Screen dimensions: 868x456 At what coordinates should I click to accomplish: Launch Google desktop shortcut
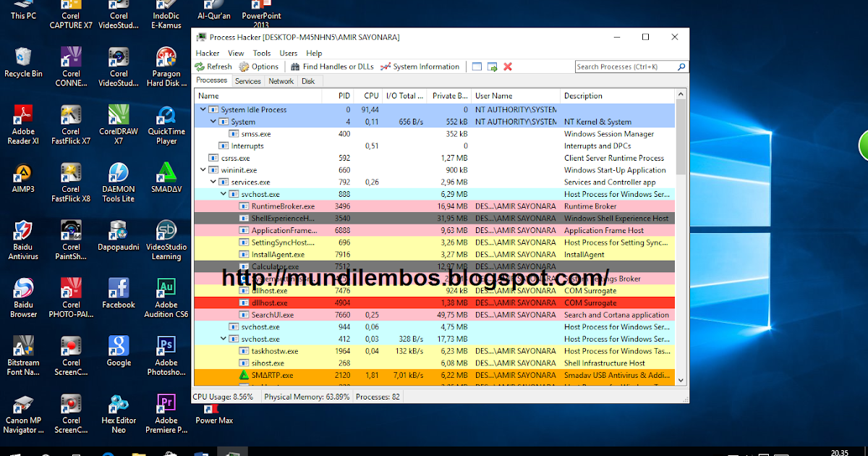119,352
